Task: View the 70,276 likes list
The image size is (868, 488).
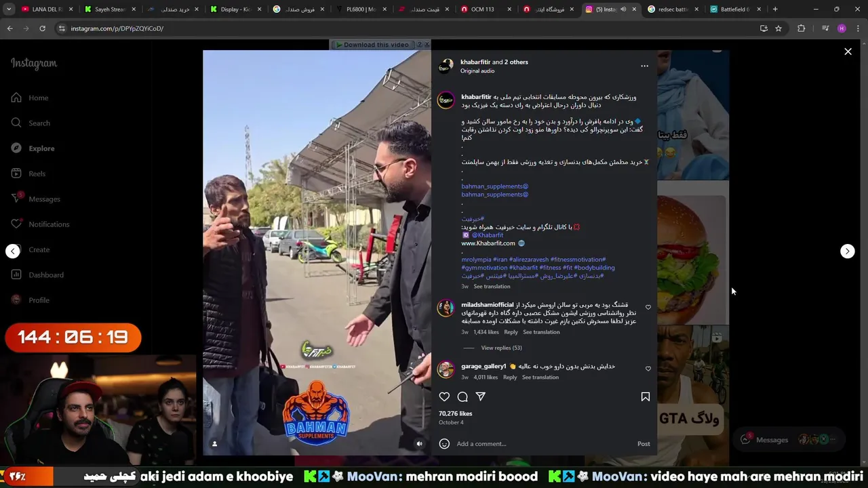Action: coord(456,413)
